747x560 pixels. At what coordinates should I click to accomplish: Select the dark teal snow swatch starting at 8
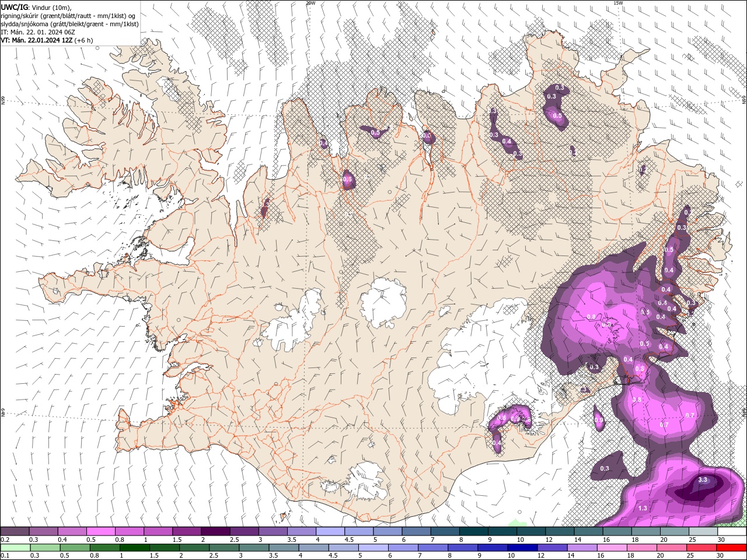(x=473, y=531)
